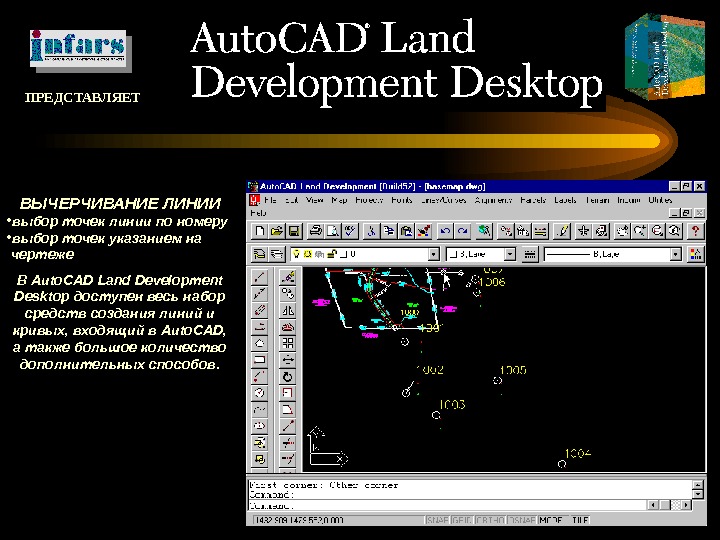The image size is (720, 540).
Task: Open the Map menu
Action: (339, 200)
